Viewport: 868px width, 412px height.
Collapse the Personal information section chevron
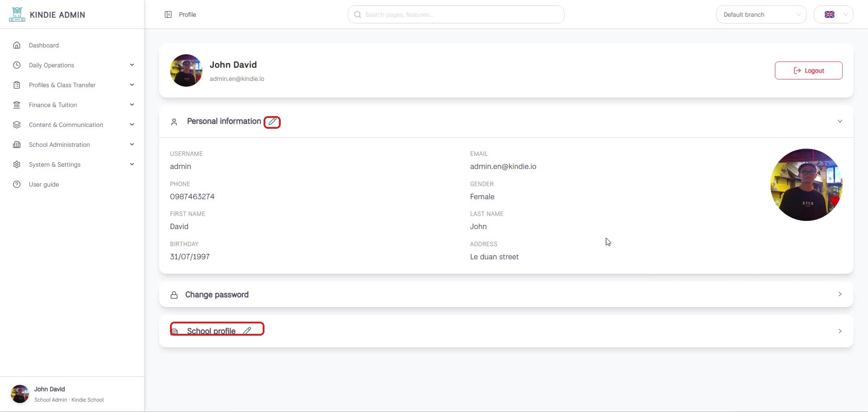point(840,121)
